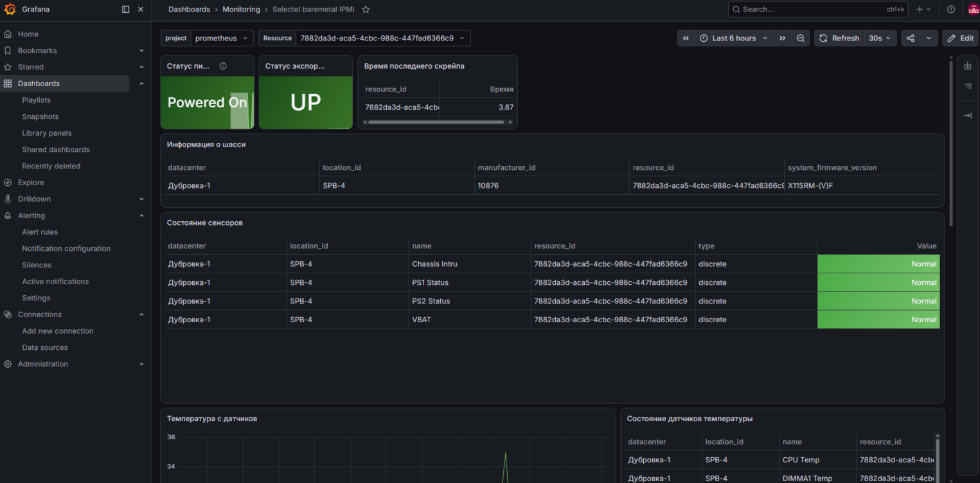Click the outline list icon in right toolbar
980x483 pixels.
pyautogui.click(x=968, y=86)
